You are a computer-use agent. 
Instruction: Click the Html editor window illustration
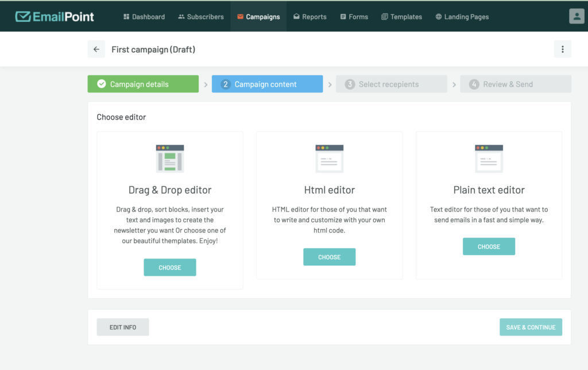330,159
